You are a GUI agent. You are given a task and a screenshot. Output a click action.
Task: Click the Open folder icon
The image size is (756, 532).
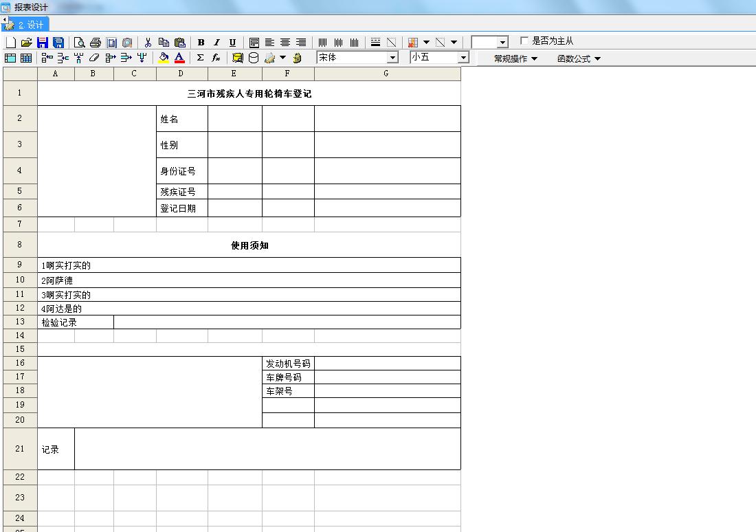[26, 43]
